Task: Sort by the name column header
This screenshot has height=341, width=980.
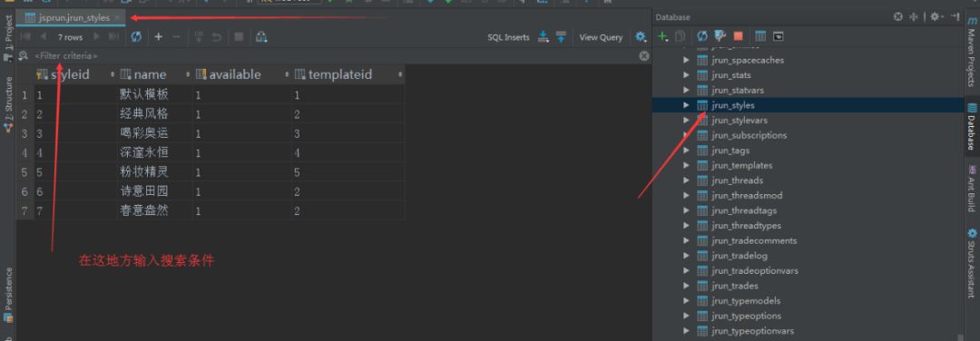Action: pos(155,74)
